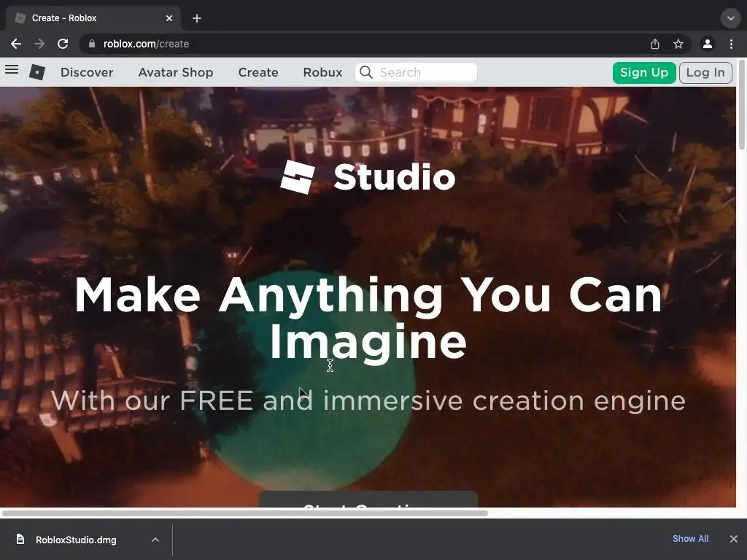This screenshot has width=747, height=560.
Task: Go to the Create page
Action: pos(258,72)
